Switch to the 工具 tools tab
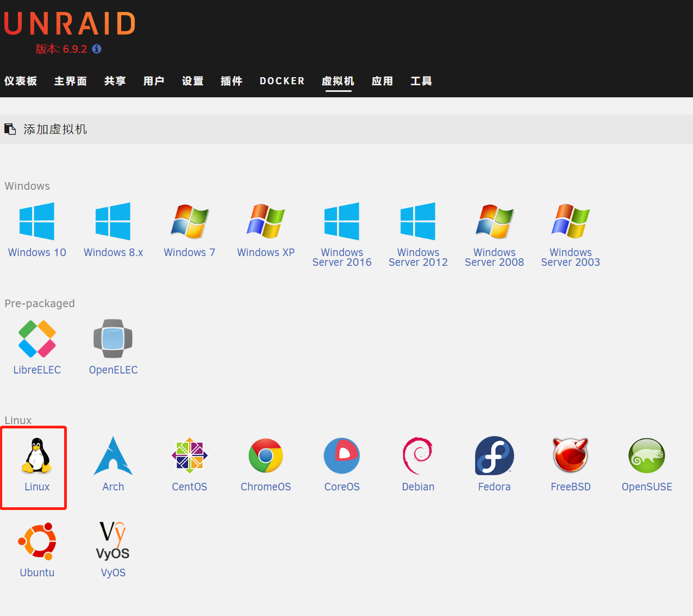The height and width of the screenshot is (616, 693). point(421,81)
